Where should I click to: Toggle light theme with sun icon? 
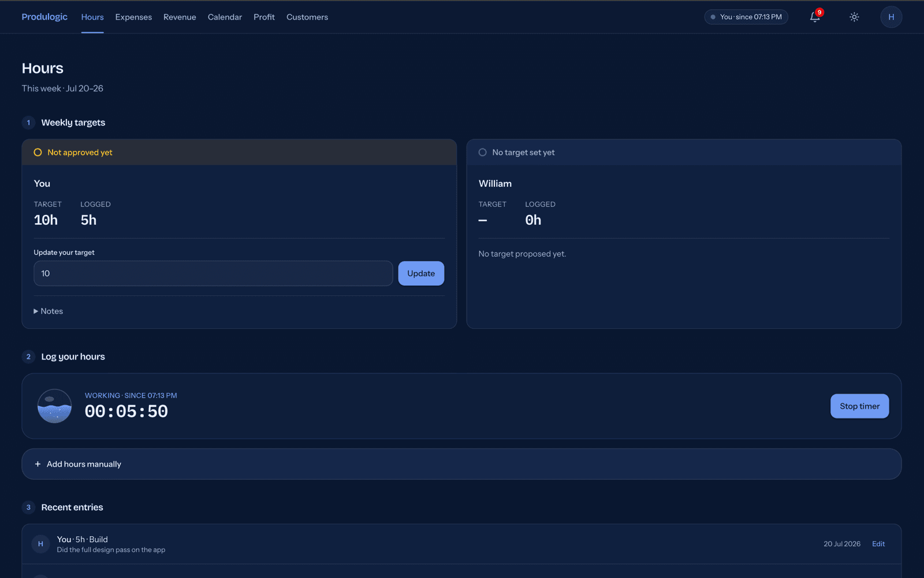(x=854, y=17)
